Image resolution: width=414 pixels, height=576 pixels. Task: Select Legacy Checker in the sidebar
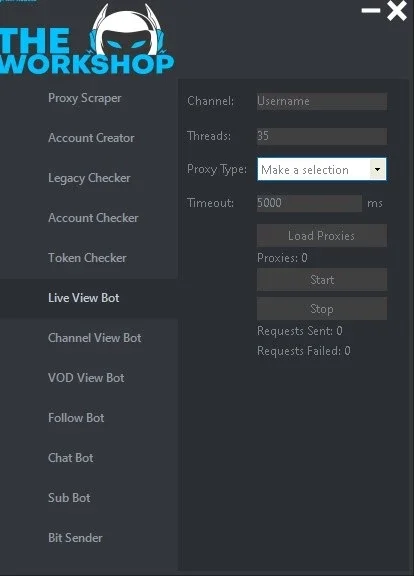tap(89, 178)
